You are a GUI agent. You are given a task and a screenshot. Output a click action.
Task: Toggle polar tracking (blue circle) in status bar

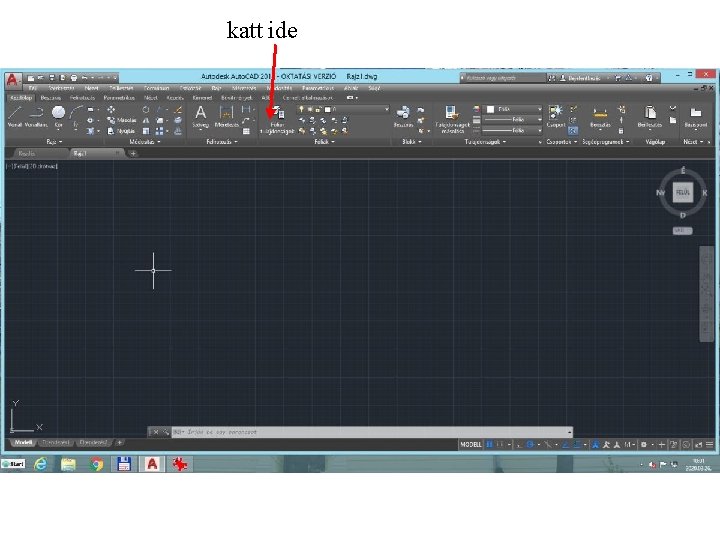pyautogui.click(x=530, y=444)
